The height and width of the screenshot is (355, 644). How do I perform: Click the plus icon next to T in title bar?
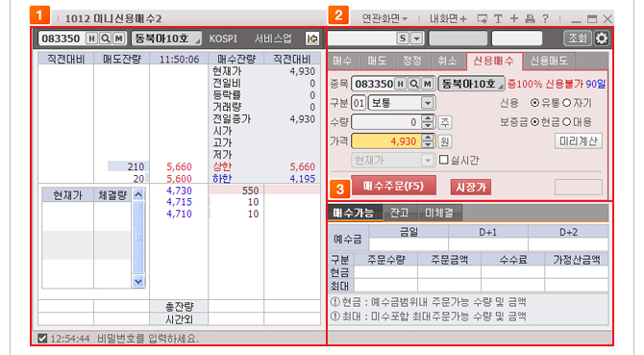pyautogui.click(x=514, y=18)
